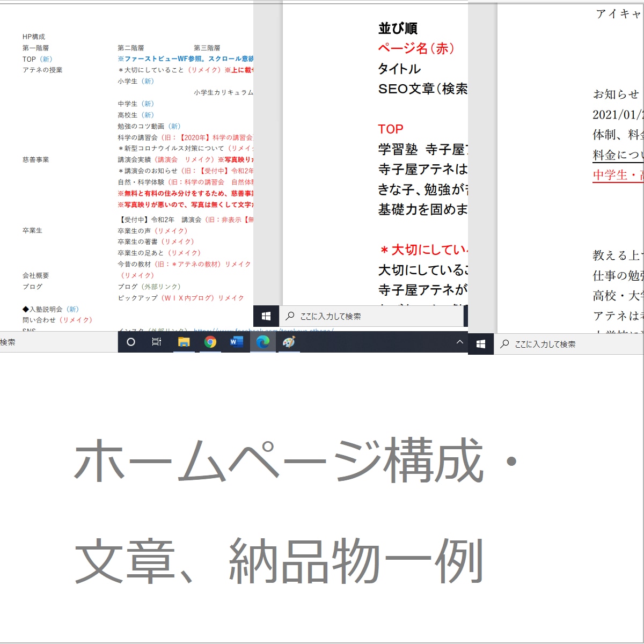The width and height of the screenshot is (644, 644).
Task: Select the 第三階層 column header
Action: click(207, 48)
